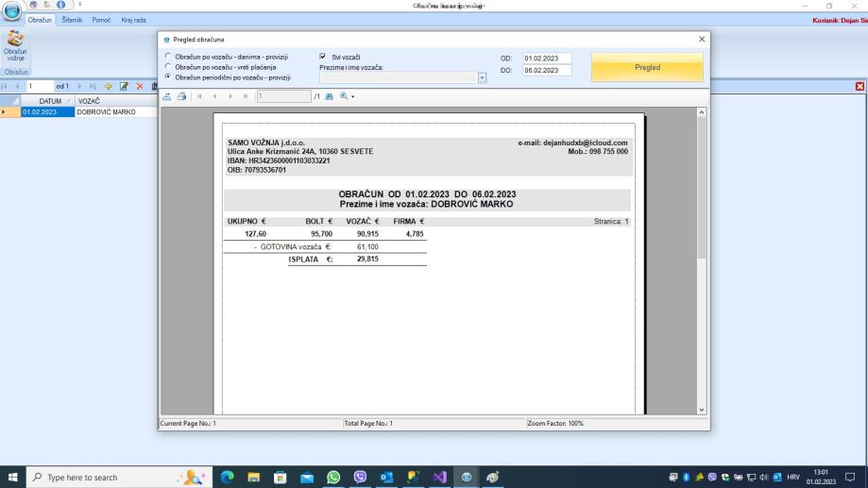
Task: Go to last record in main navigator
Action: pyautogui.click(x=93, y=86)
